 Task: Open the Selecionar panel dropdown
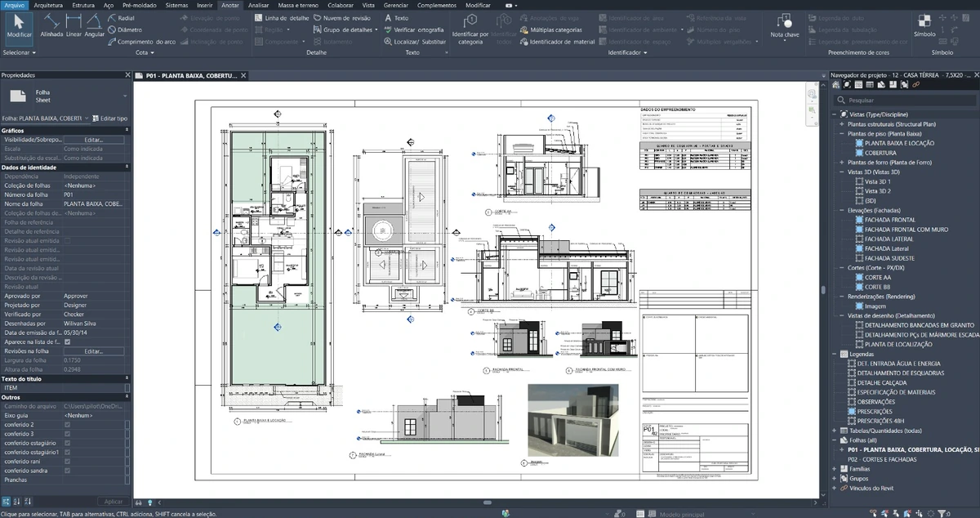[20, 52]
